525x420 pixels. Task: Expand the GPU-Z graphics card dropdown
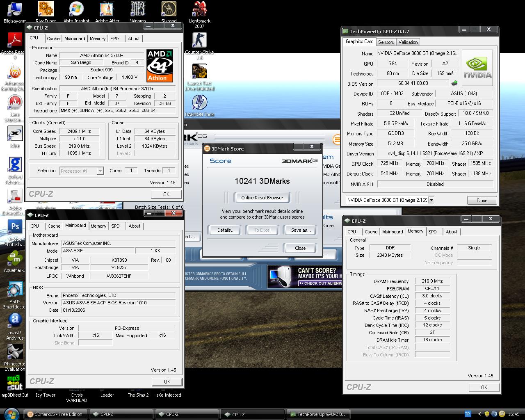pos(431,200)
